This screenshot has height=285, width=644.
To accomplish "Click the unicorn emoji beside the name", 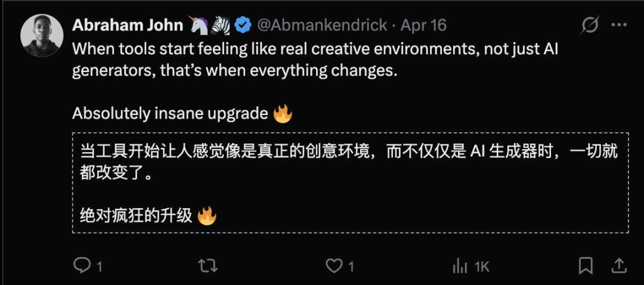I will (198, 26).
